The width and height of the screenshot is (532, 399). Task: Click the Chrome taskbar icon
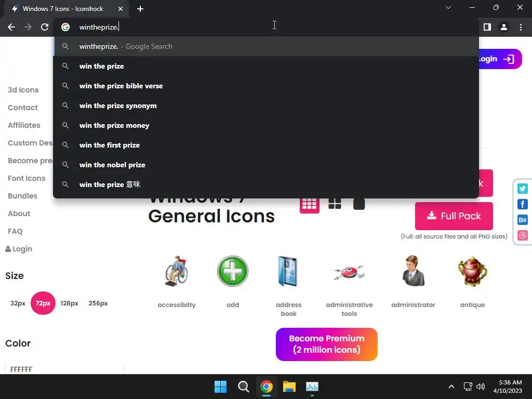coord(267,387)
